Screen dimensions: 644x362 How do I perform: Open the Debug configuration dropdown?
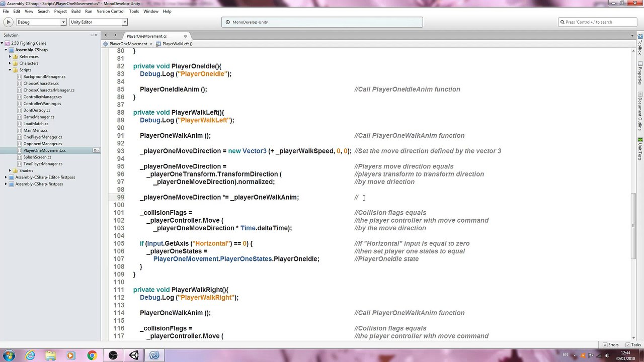point(41,22)
